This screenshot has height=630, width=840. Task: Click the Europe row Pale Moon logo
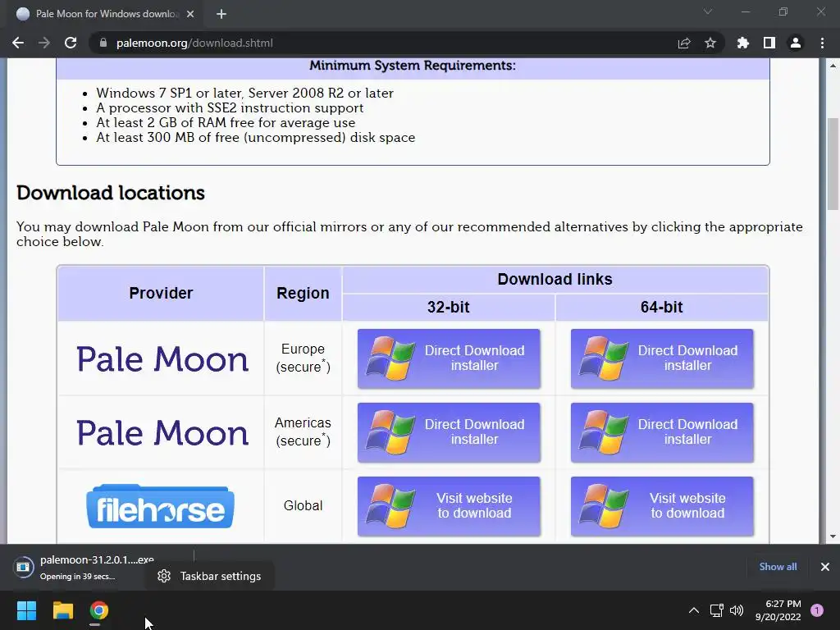point(162,359)
